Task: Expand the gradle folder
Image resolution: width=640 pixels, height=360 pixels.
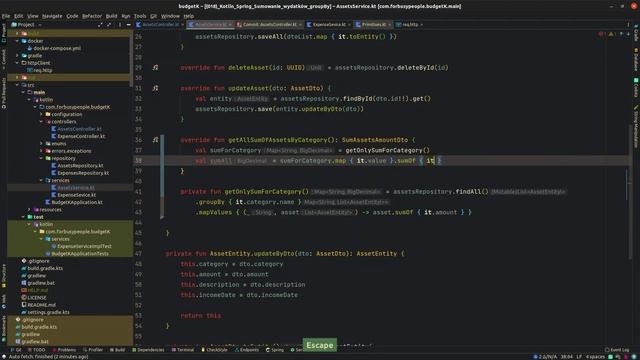Action: (x=17, y=56)
